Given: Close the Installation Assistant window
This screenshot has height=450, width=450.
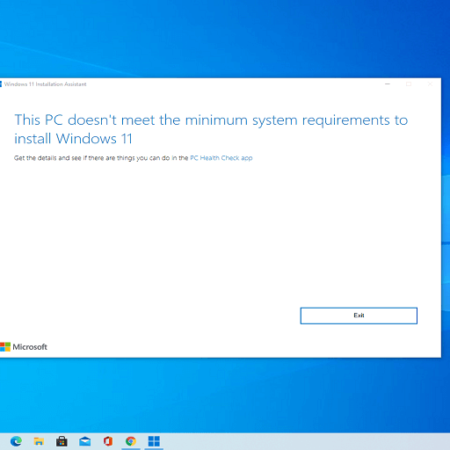Looking at the screenshot, I should [430, 84].
